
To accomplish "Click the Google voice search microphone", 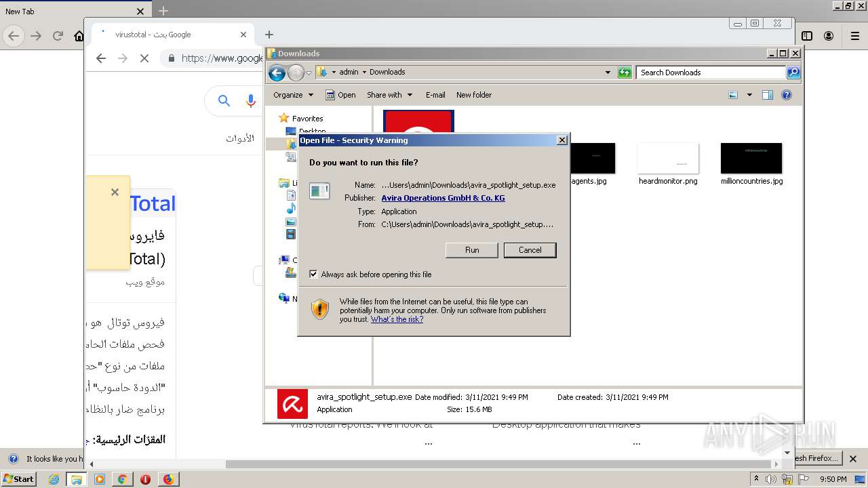I will tap(251, 101).
